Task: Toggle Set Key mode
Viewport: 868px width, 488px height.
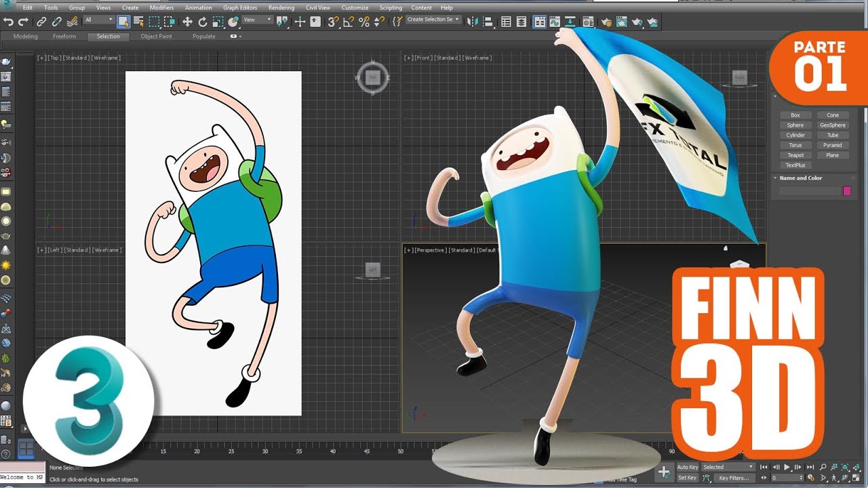Action: pyautogui.click(x=688, y=478)
